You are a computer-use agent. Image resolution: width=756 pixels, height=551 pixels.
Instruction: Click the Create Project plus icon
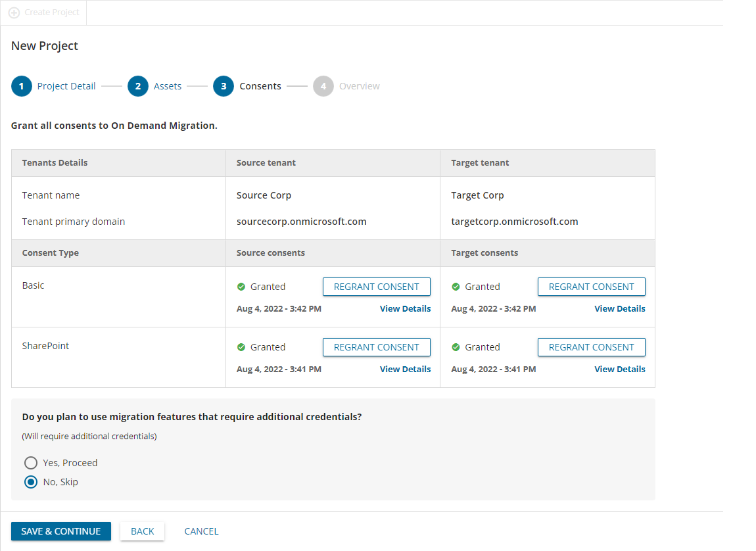click(14, 12)
